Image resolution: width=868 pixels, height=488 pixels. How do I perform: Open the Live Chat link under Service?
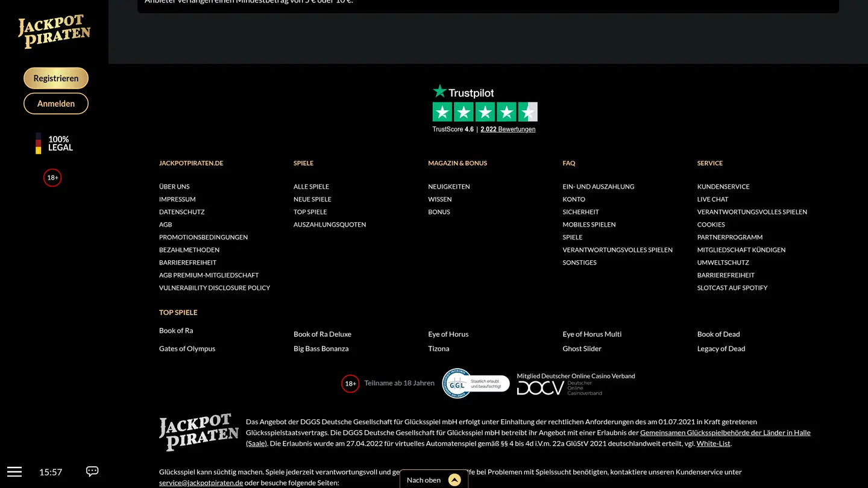coord(712,199)
